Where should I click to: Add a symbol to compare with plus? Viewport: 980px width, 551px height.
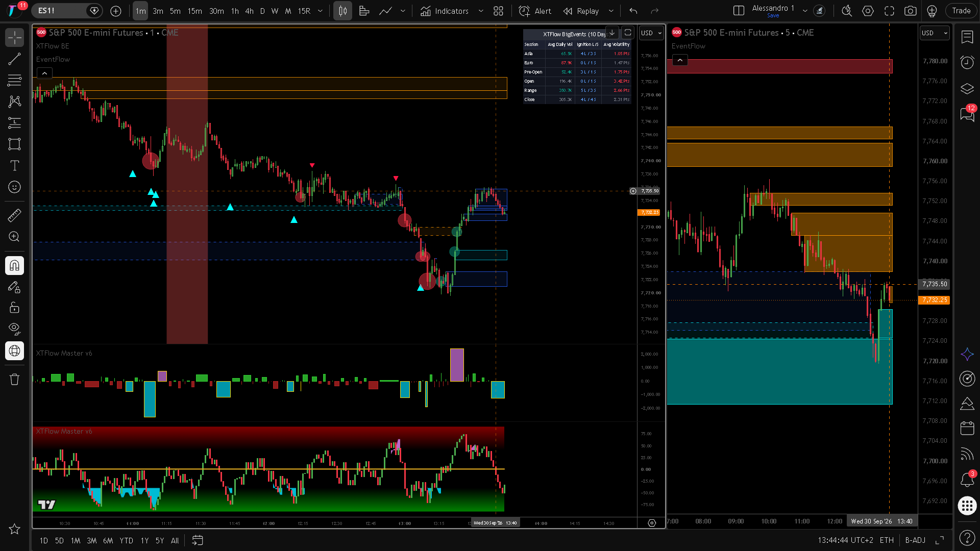coord(116,11)
